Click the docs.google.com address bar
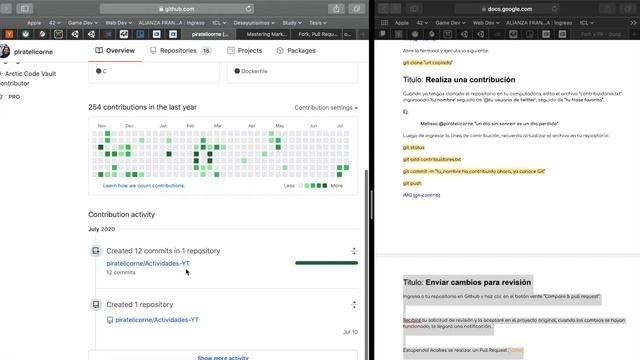 pyautogui.click(x=507, y=9)
